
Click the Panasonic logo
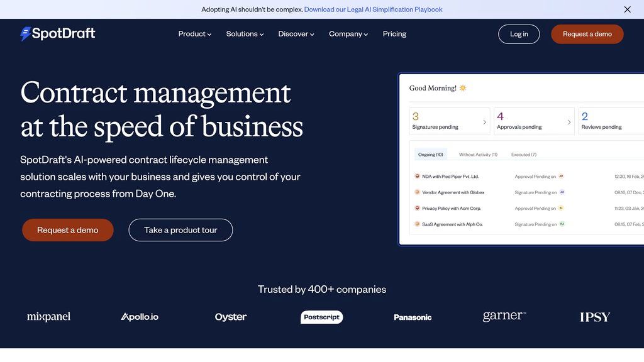click(x=413, y=317)
